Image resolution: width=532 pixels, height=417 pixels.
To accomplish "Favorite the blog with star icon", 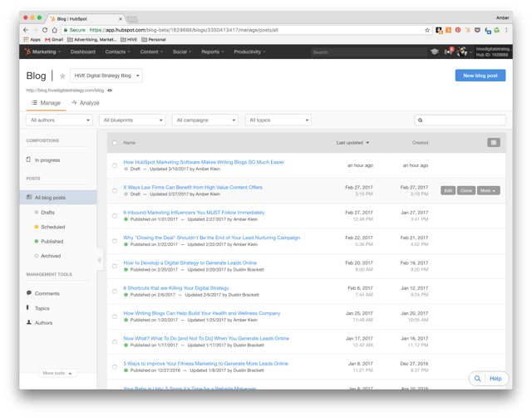I will [62, 76].
